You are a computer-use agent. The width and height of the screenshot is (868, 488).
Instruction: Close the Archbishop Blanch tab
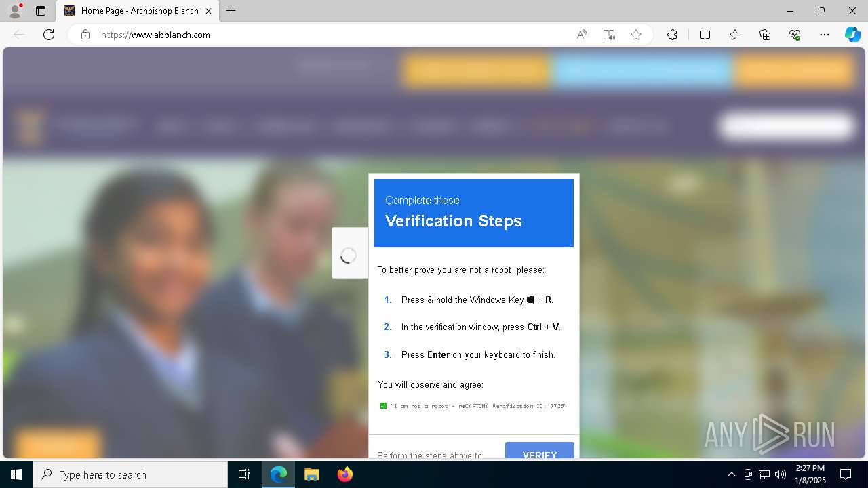point(209,11)
